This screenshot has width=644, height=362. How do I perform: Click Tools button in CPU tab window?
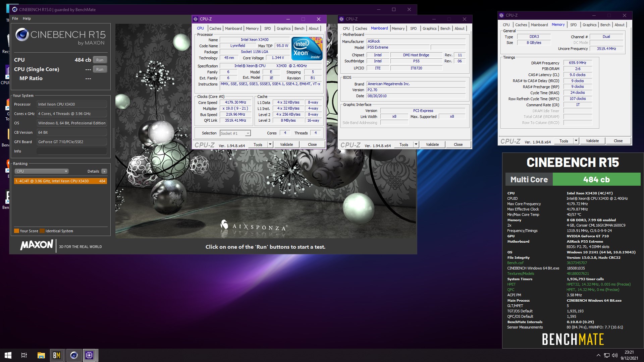coord(258,144)
